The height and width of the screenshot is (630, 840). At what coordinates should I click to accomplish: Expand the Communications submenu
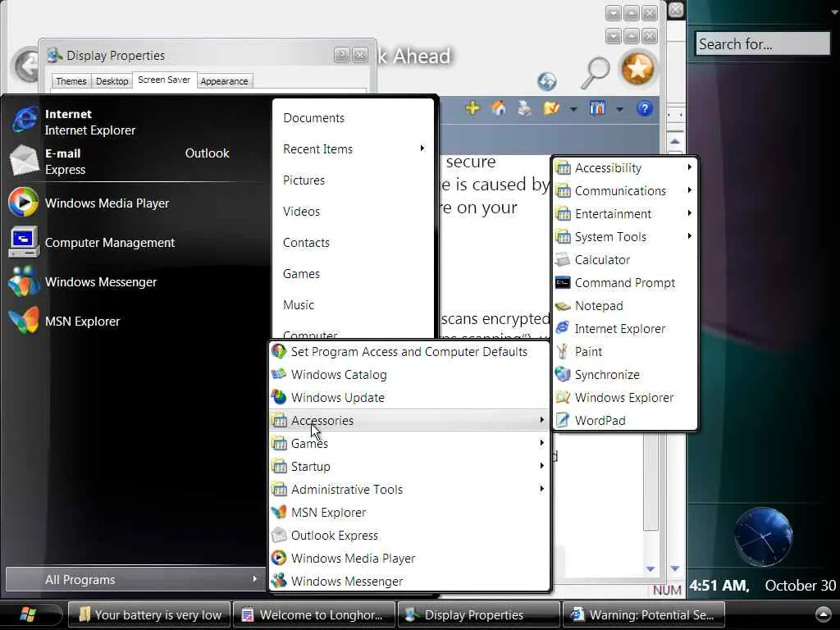tap(624, 191)
